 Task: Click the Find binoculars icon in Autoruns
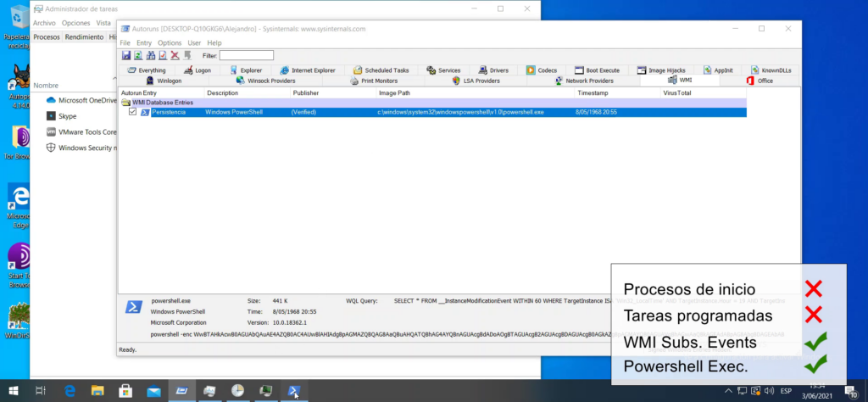point(151,55)
